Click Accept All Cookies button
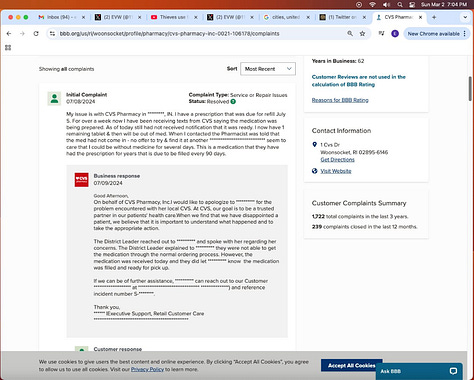 [x=351, y=365]
